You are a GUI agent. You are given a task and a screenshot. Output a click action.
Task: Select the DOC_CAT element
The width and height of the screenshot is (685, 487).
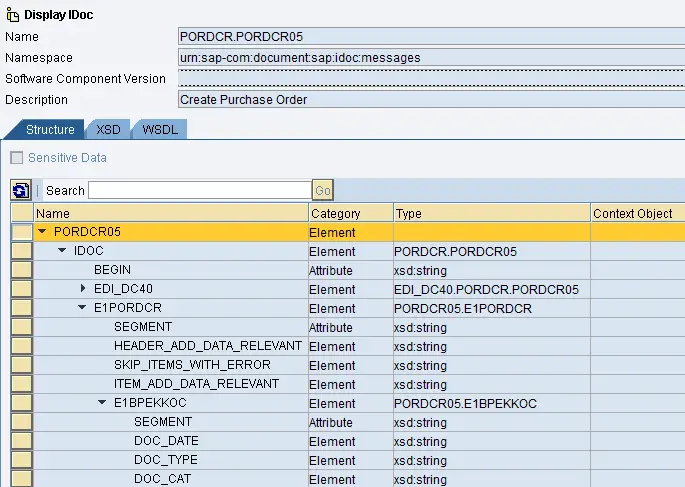click(x=162, y=479)
